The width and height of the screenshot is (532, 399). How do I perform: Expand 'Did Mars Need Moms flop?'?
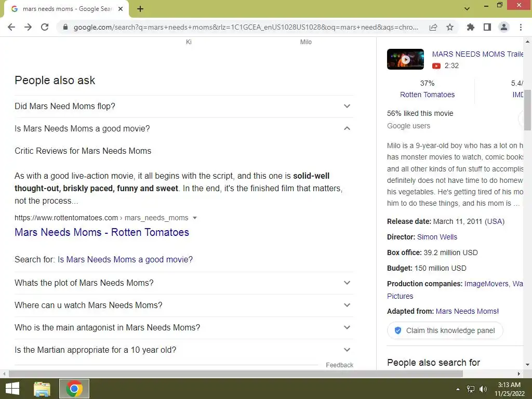click(184, 106)
